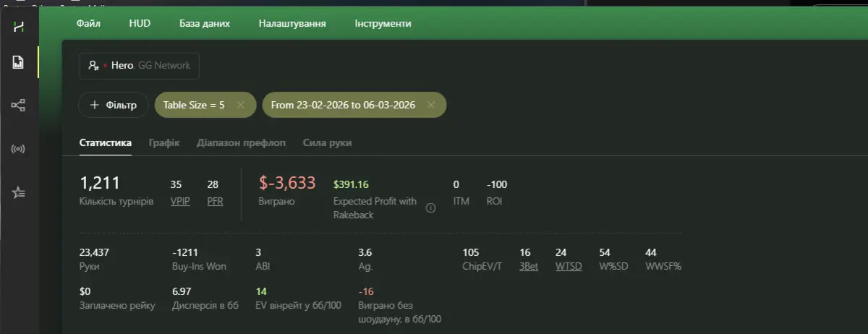Click the VPIP stat link
Image resolution: width=868 pixels, height=334 pixels.
point(180,201)
